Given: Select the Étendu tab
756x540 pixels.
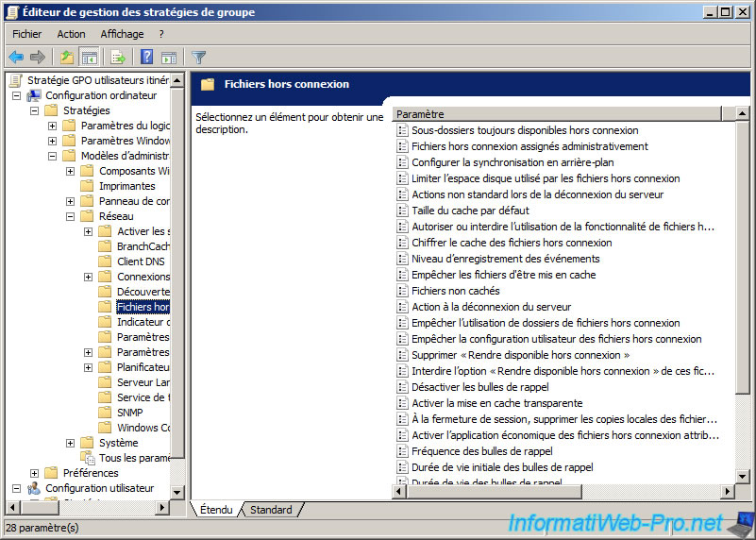Looking at the screenshot, I should click(x=216, y=510).
